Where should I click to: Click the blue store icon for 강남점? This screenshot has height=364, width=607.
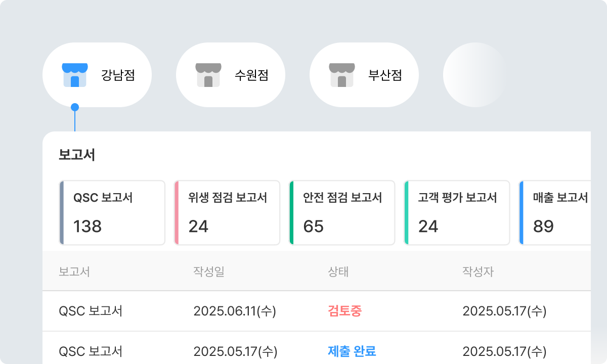75,75
